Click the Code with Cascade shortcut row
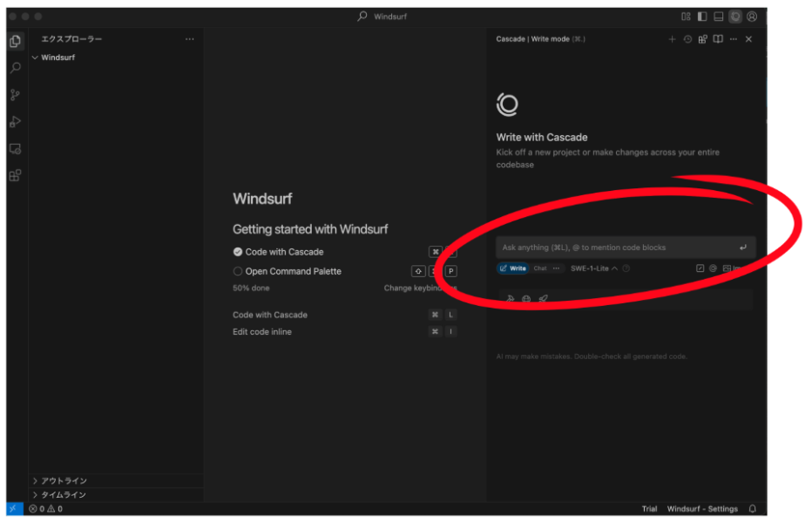 coord(344,316)
